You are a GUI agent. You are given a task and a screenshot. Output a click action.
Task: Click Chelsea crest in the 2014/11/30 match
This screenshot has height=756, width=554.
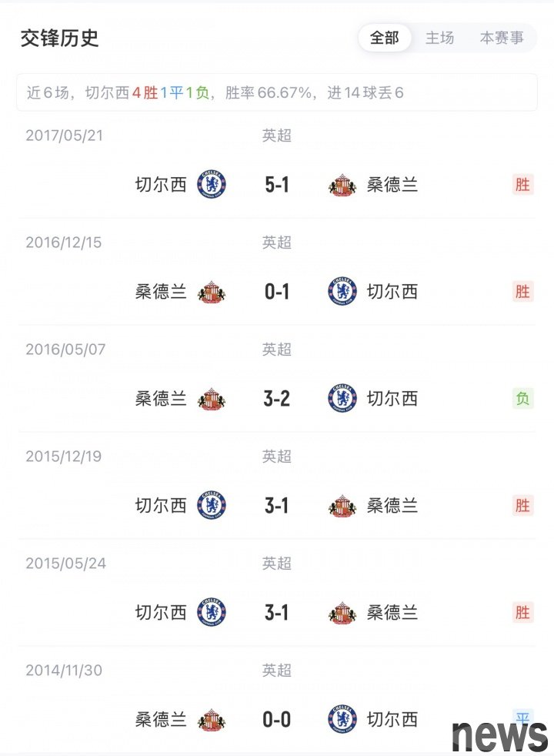[342, 720]
